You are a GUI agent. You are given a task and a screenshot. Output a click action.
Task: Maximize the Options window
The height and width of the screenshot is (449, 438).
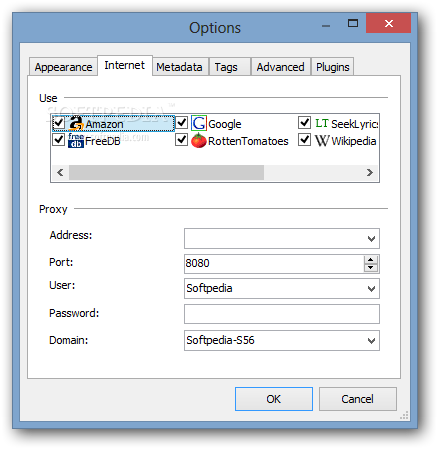point(353,23)
